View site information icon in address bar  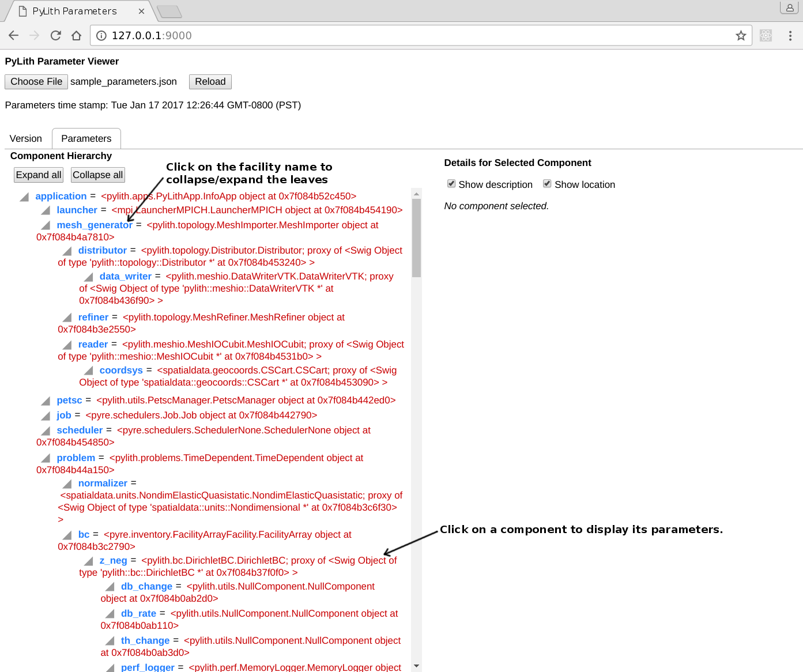101,36
